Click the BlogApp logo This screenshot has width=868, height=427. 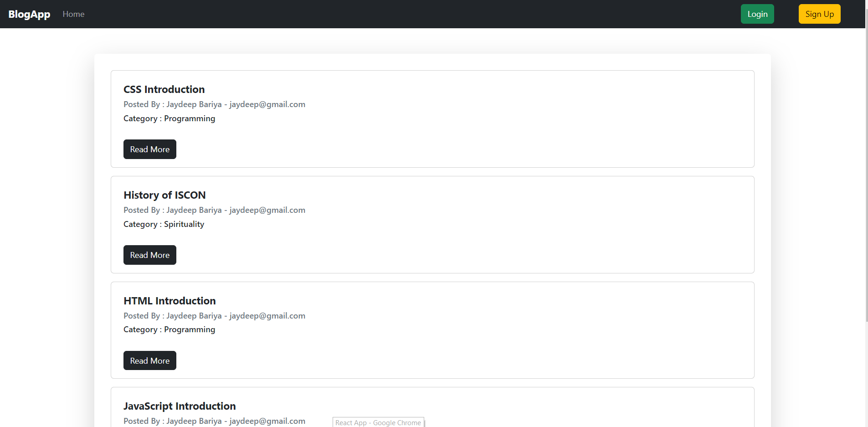29,14
